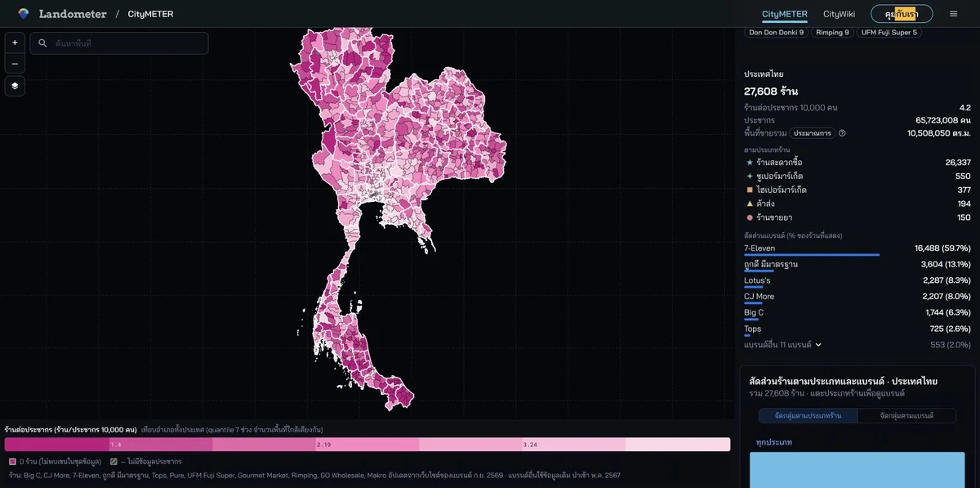
Task: Select group by store type tab
Action: tap(808, 416)
